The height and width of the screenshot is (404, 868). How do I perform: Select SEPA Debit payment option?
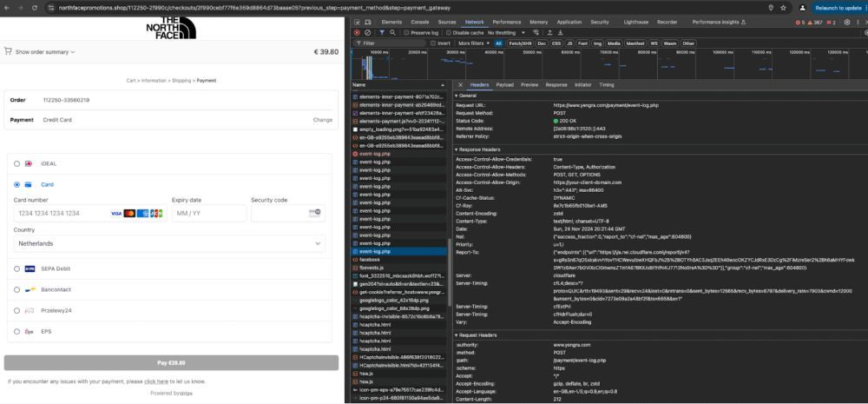[x=16, y=268]
